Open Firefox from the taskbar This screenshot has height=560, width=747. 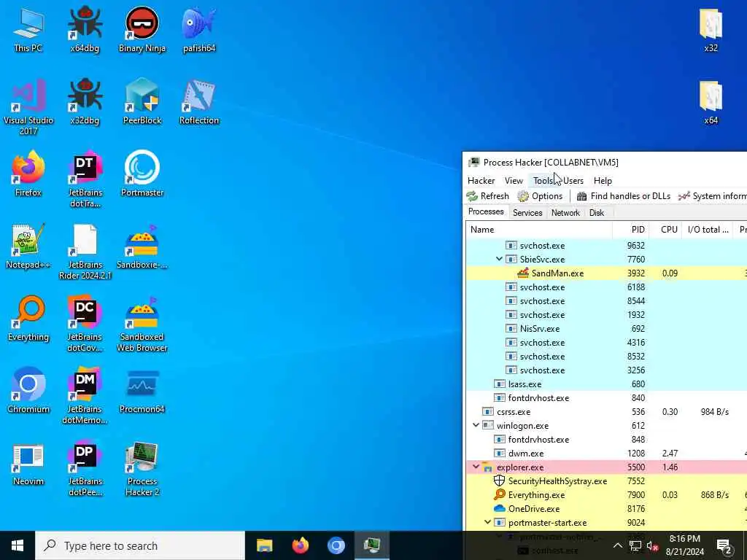click(x=300, y=545)
